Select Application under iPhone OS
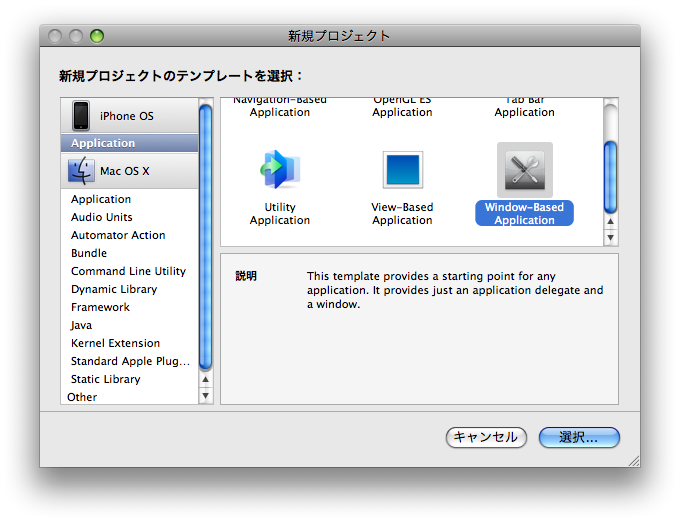This screenshot has width=680, height=522. 103,143
